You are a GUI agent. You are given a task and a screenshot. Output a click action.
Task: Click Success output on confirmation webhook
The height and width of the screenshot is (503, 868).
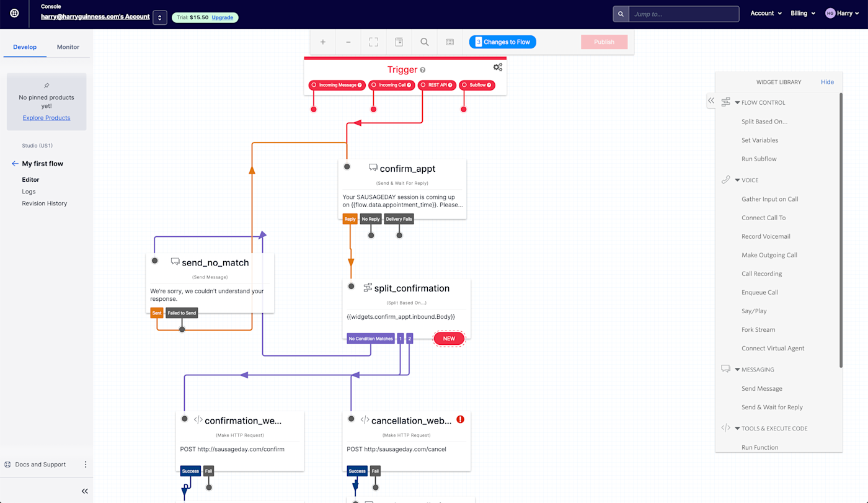(190, 471)
